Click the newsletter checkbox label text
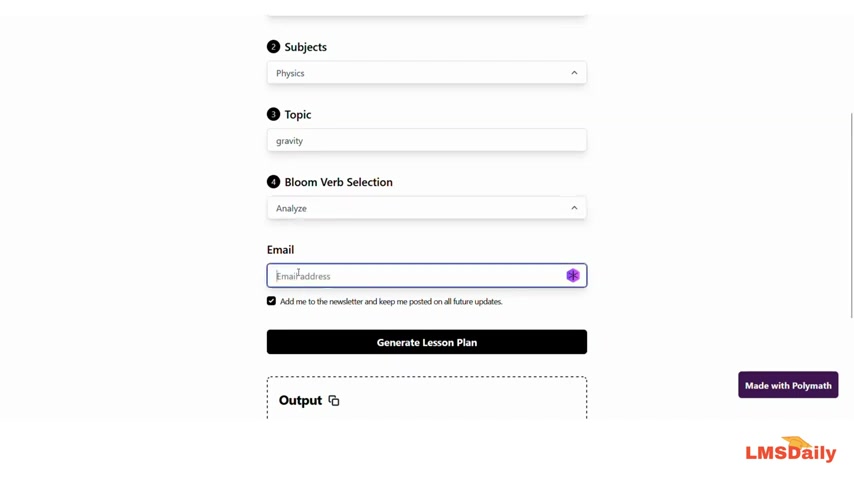 [x=391, y=301]
